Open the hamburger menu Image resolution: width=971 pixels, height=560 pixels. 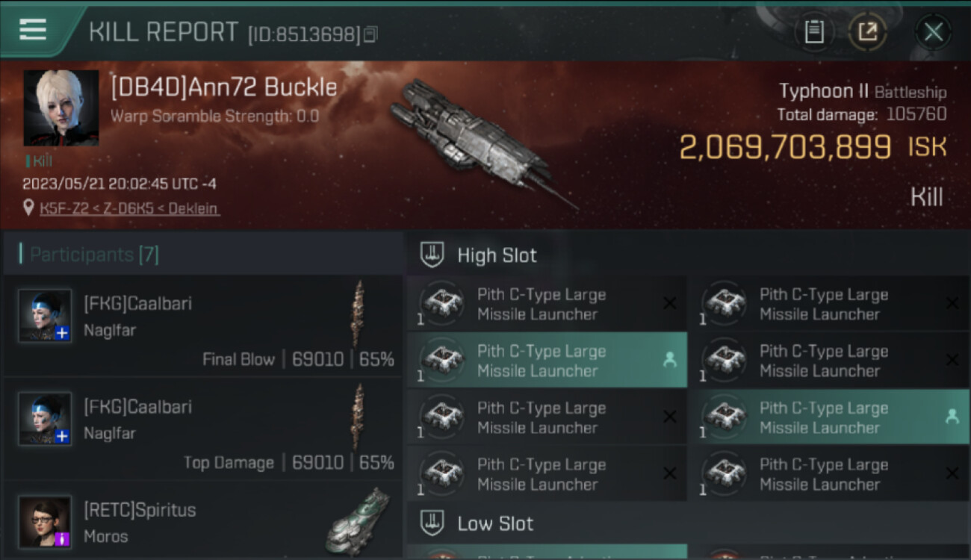pyautogui.click(x=33, y=30)
